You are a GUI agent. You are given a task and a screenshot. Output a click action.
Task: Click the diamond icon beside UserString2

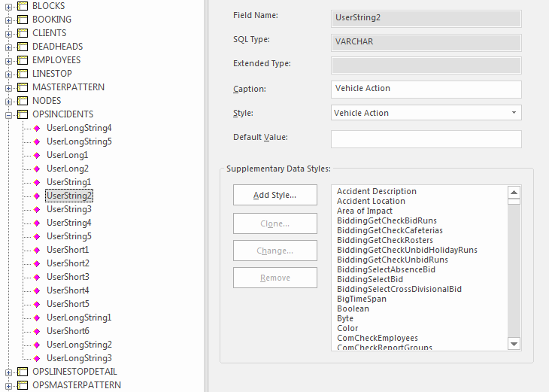click(x=37, y=196)
